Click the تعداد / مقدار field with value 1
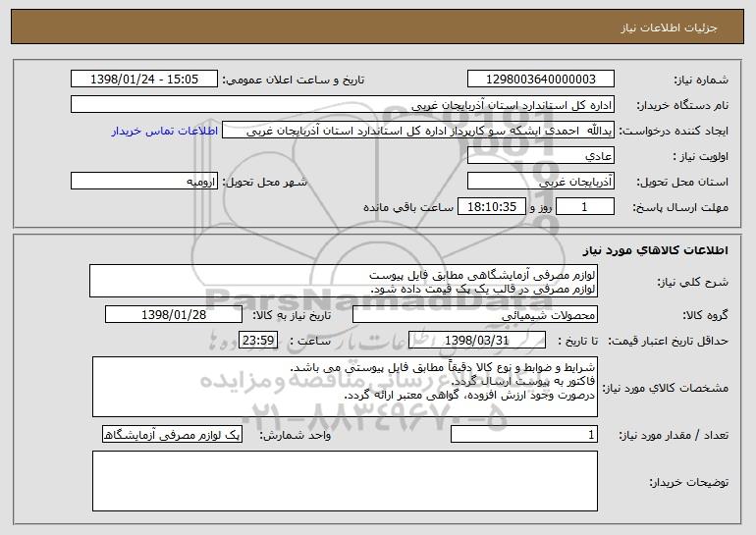 (x=524, y=434)
